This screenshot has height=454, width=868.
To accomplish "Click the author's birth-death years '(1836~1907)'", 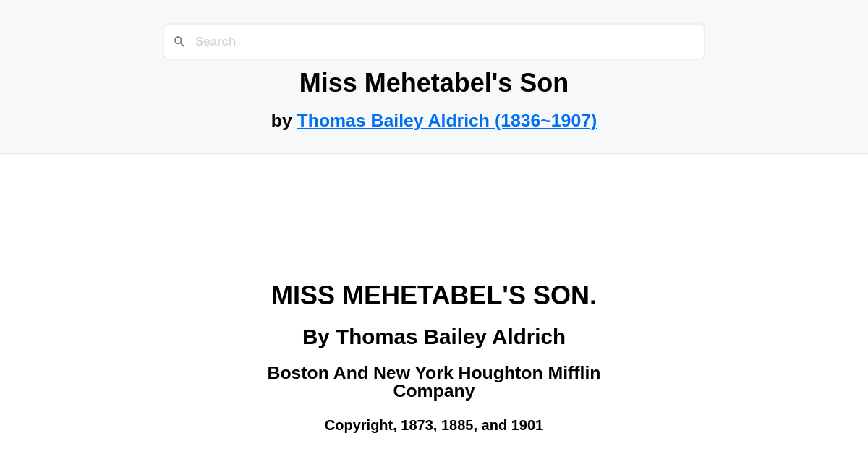I will click(547, 120).
